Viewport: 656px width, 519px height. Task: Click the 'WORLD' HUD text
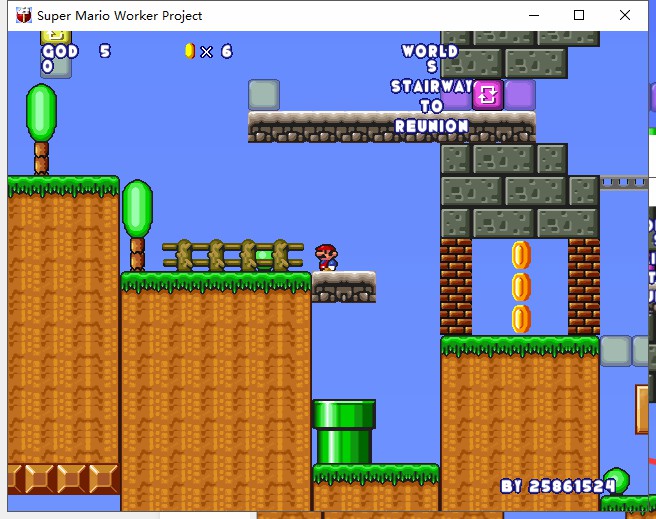pyautogui.click(x=430, y=51)
